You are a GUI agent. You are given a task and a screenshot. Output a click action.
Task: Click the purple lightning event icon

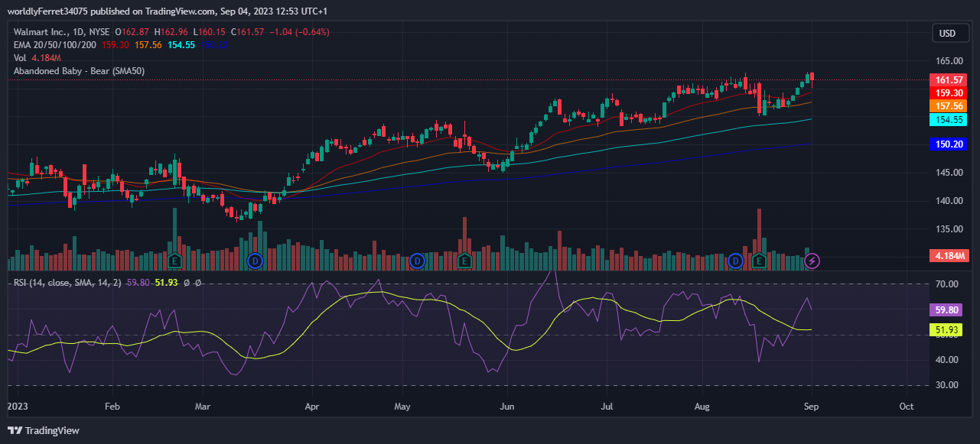click(814, 261)
